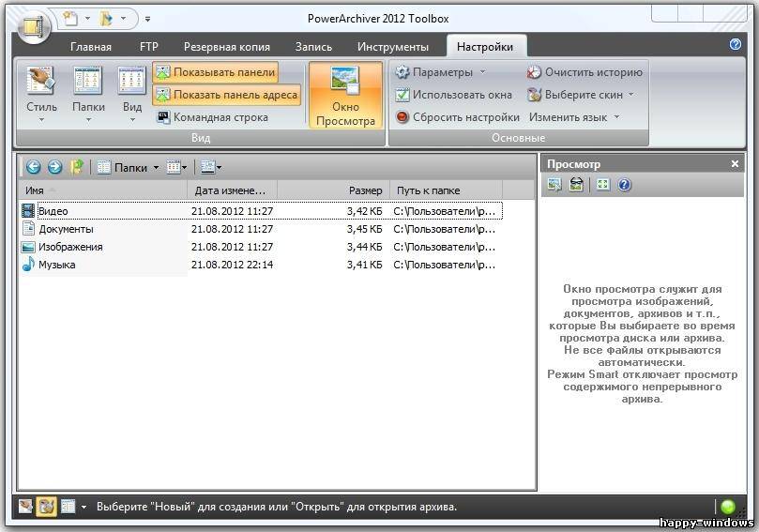
Task: Click Сбросить настройки button
Action: [x=457, y=117]
